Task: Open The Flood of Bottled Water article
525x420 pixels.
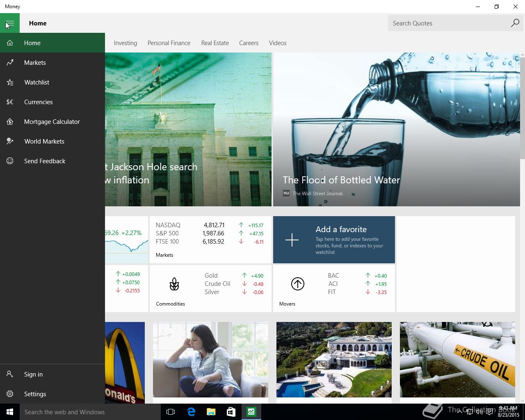Action: pos(397,129)
